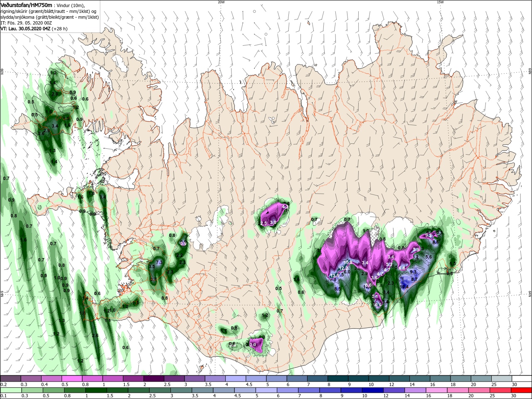
Task: Click the top-row legend swatch labeled 0.2
Action: (x=10, y=379)
